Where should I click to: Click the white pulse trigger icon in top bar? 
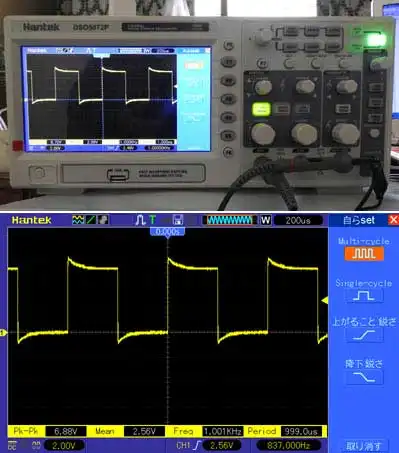coord(140,220)
